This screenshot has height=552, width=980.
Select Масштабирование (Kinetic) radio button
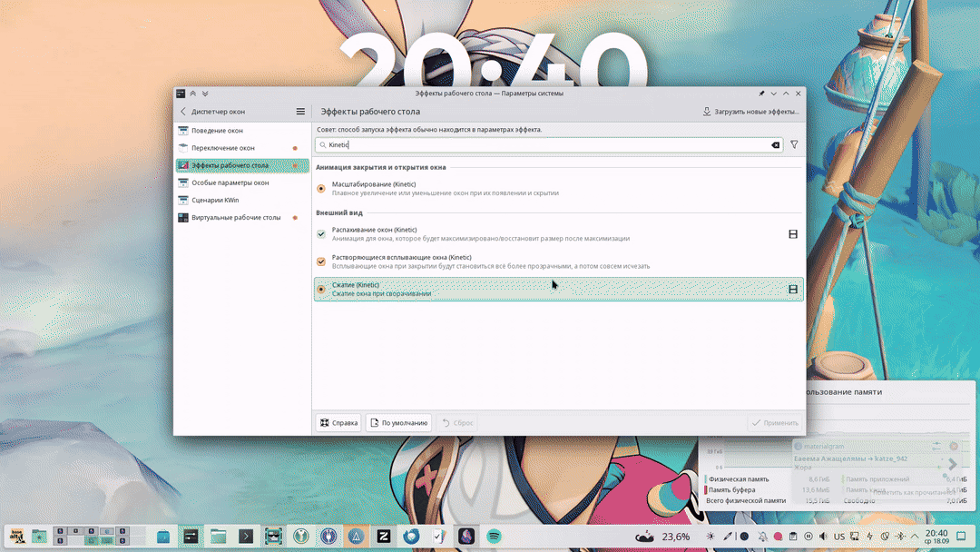(x=321, y=189)
